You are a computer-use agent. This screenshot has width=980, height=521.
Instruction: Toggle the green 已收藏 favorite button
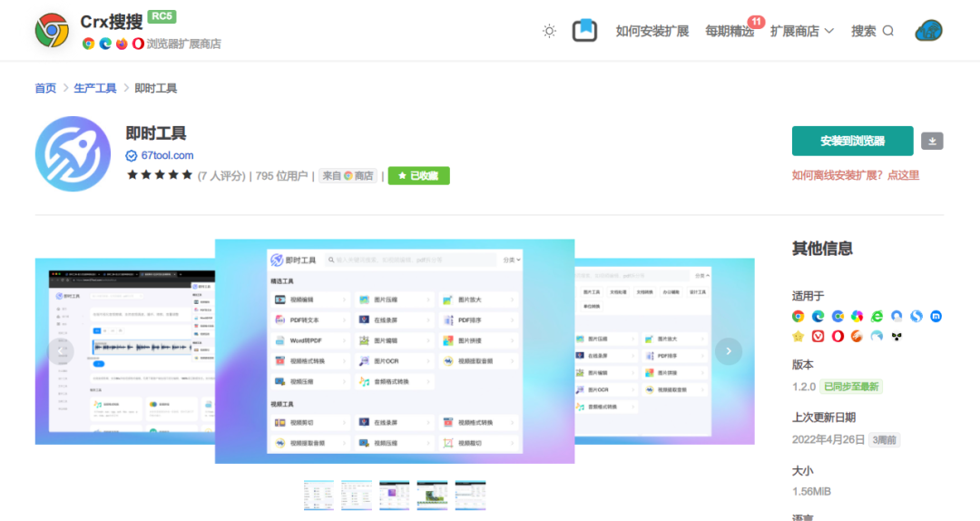coord(418,176)
